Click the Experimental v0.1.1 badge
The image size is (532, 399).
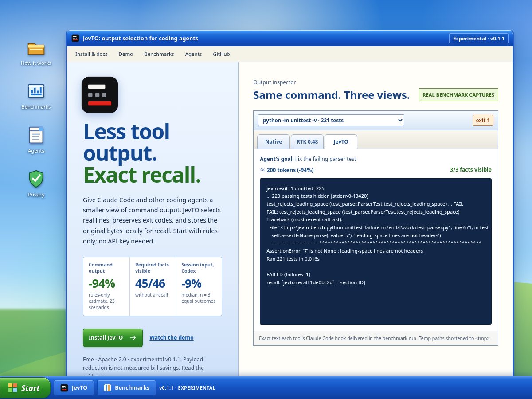479,39
